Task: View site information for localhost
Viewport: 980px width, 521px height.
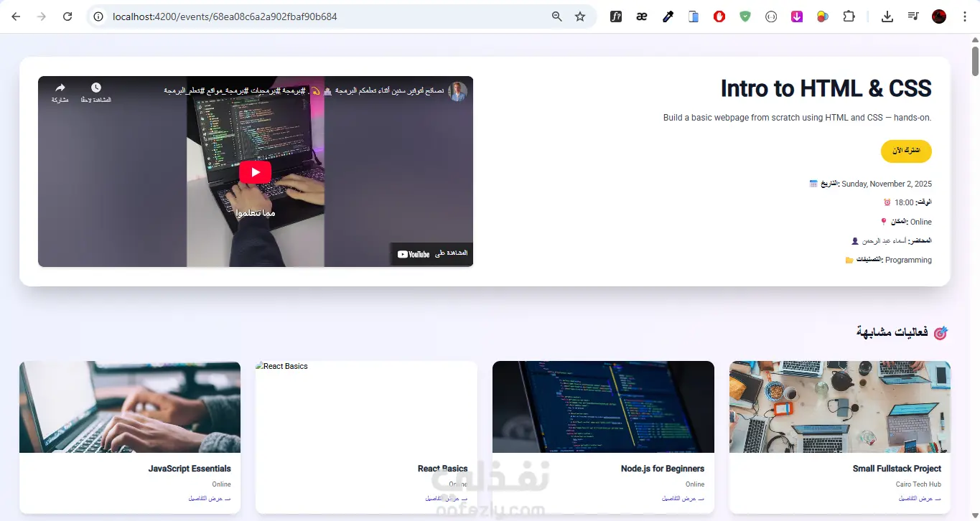Action: click(98, 17)
